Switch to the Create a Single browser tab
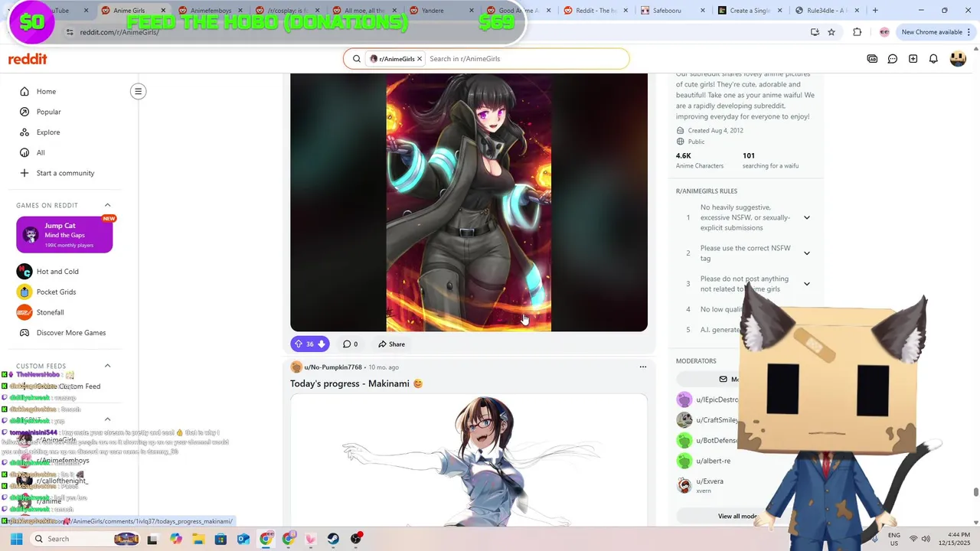The height and width of the screenshot is (551, 980). pyautogui.click(x=749, y=11)
